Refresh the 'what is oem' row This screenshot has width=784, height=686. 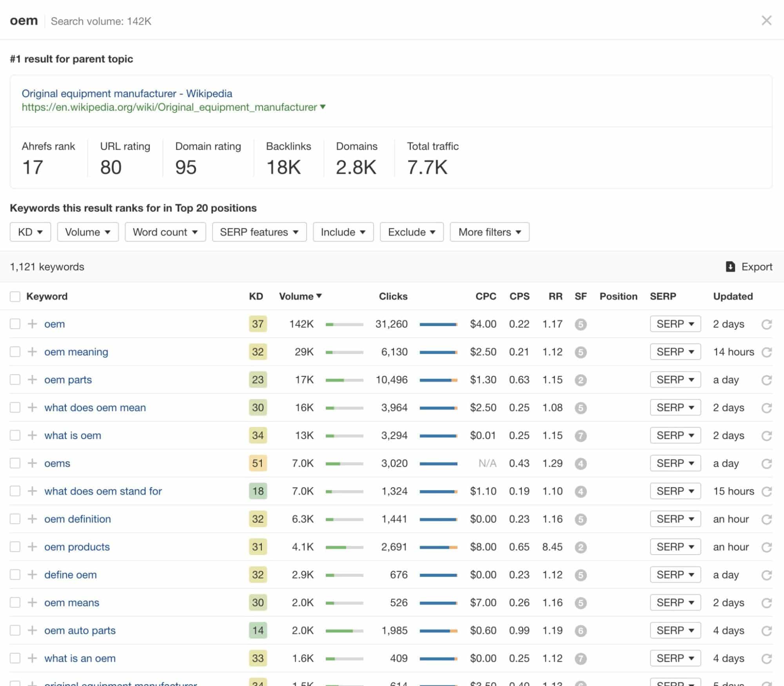tap(767, 436)
